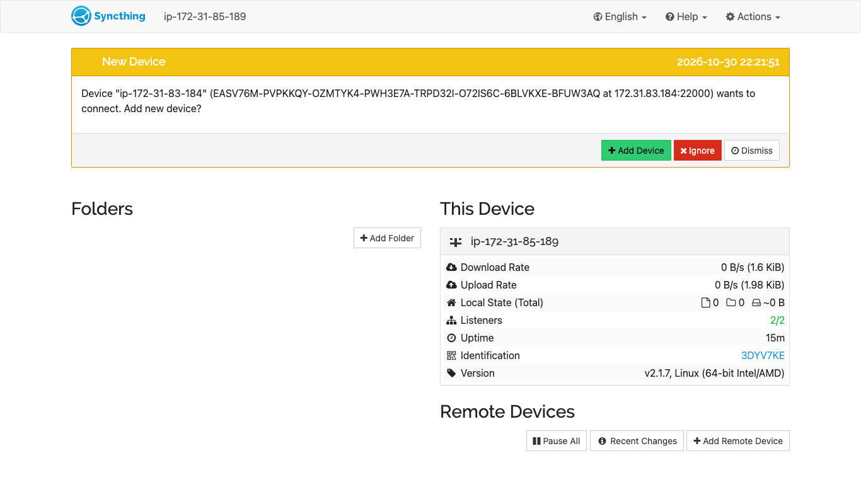Click the download rate value 0 B/s (1.6 KiB)
The width and height of the screenshot is (861, 504).
tap(753, 267)
